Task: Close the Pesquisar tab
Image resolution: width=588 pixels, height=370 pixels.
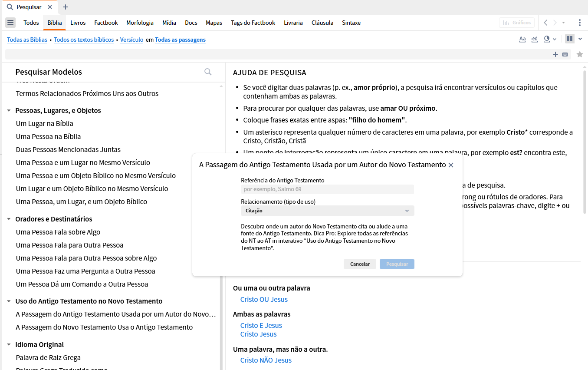Action: pyautogui.click(x=50, y=7)
